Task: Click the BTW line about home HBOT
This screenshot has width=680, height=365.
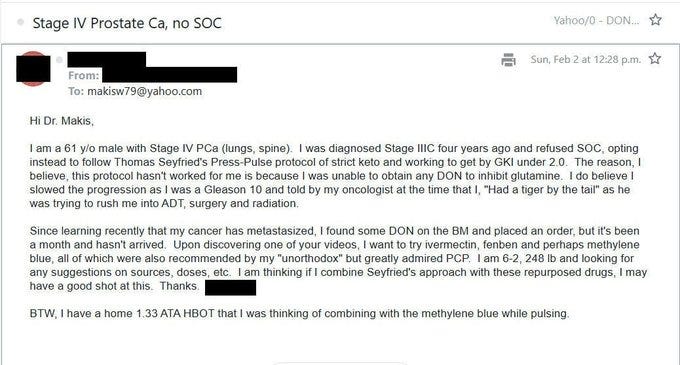Action: tap(299, 313)
